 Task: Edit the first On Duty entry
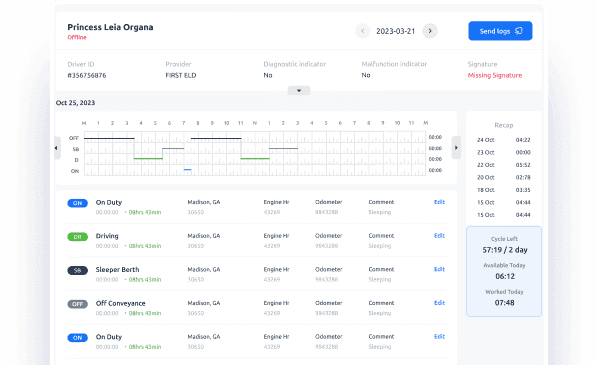click(439, 202)
